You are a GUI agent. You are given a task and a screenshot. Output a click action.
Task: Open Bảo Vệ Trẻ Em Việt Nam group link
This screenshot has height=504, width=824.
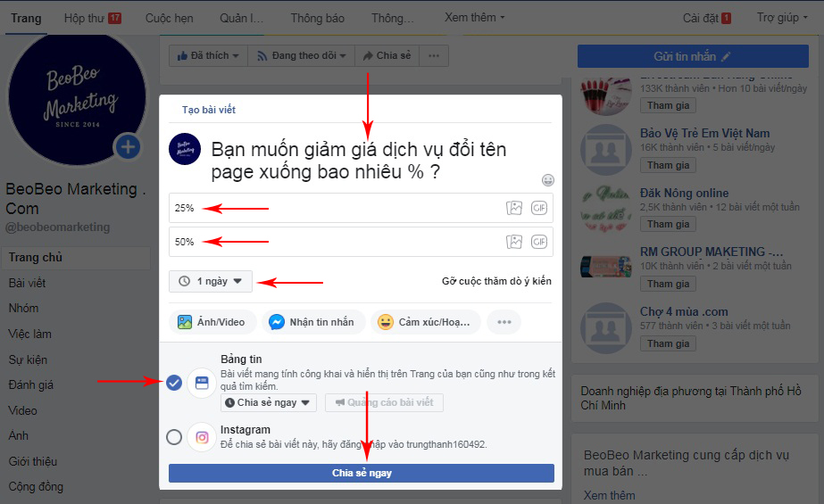pos(704,133)
